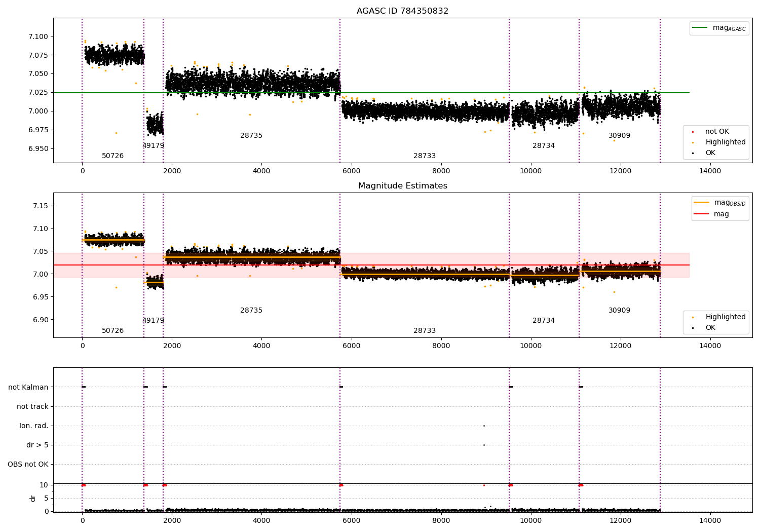760x532 pixels.
Task: Click the red line sample in middle legend
Action: click(702, 214)
